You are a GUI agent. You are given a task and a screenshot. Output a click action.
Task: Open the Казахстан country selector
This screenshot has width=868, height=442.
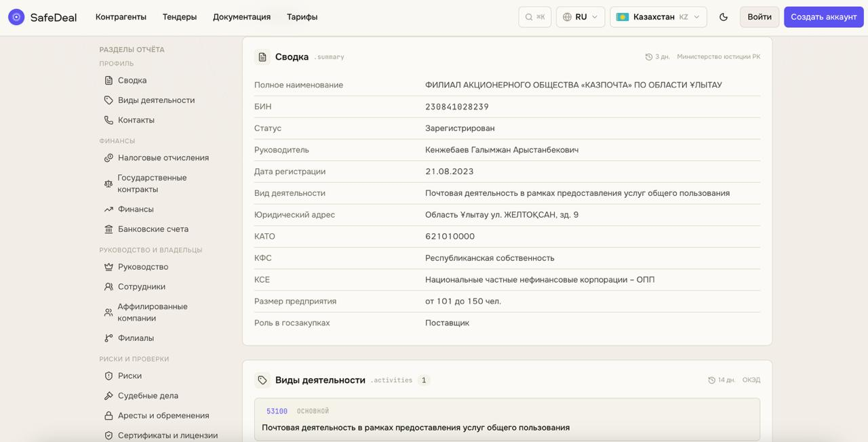pyautogui.click(x=658, y=17)
